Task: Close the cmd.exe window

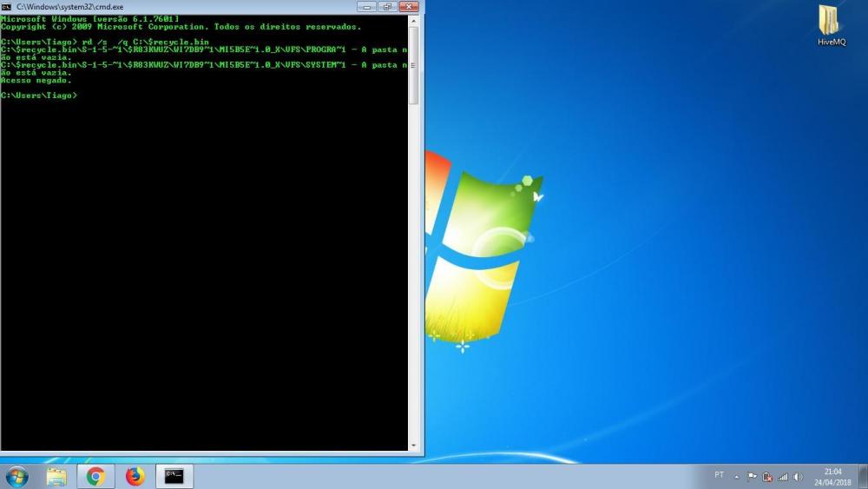Action: [x=409, y=7]
